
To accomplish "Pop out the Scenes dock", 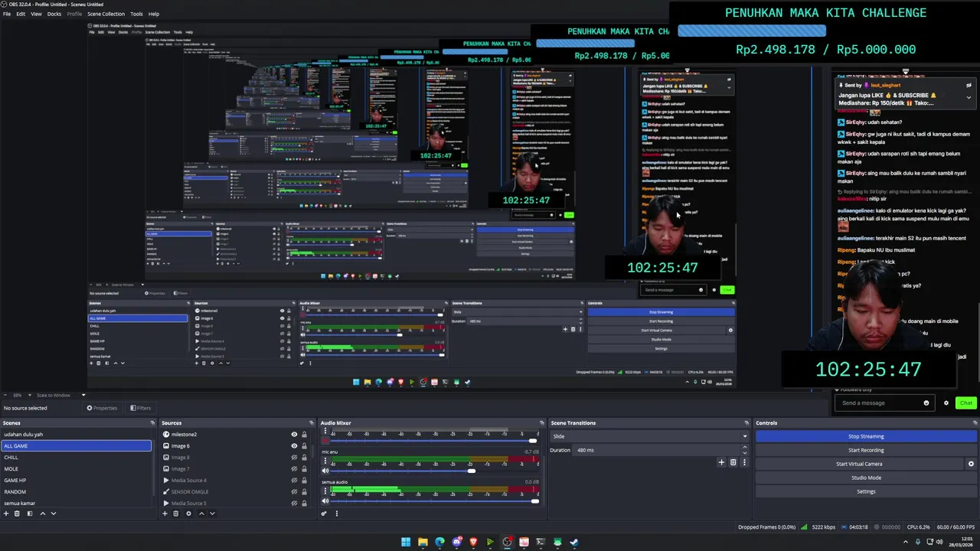I will coord(152,422).
